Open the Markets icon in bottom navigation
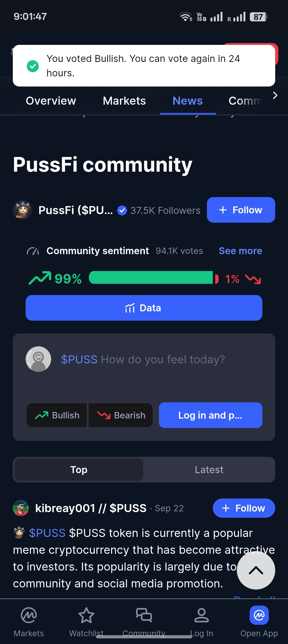 29,615
